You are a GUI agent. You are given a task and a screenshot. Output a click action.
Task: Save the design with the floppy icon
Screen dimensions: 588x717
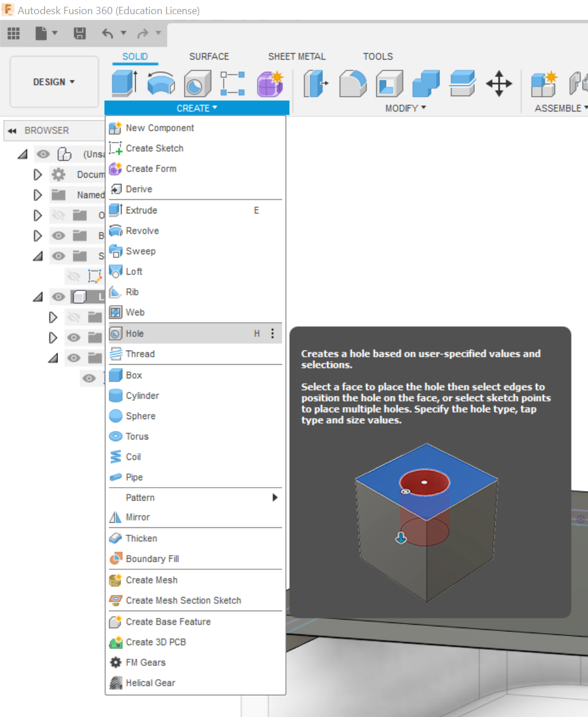(80, 33)
